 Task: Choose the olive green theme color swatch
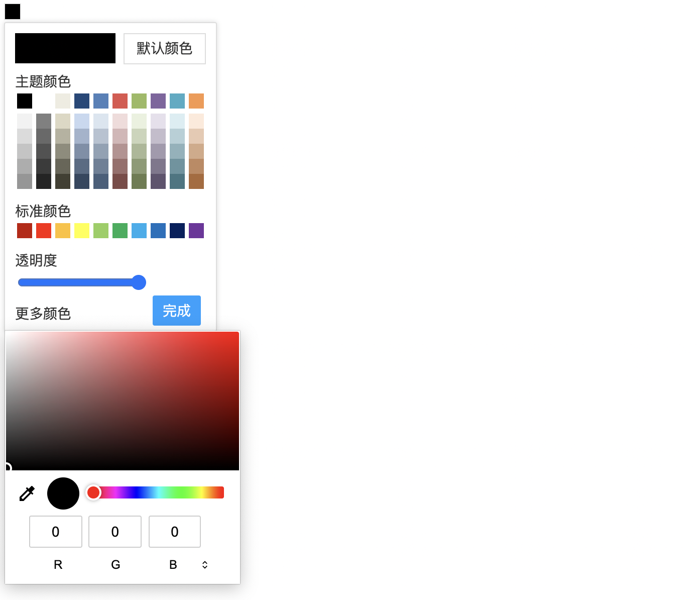[139, 101]
